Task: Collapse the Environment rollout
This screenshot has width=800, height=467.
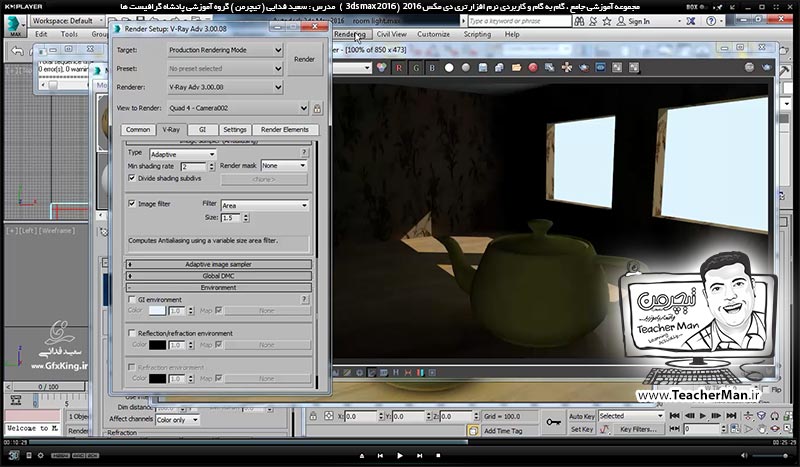Action: (218, 287)
